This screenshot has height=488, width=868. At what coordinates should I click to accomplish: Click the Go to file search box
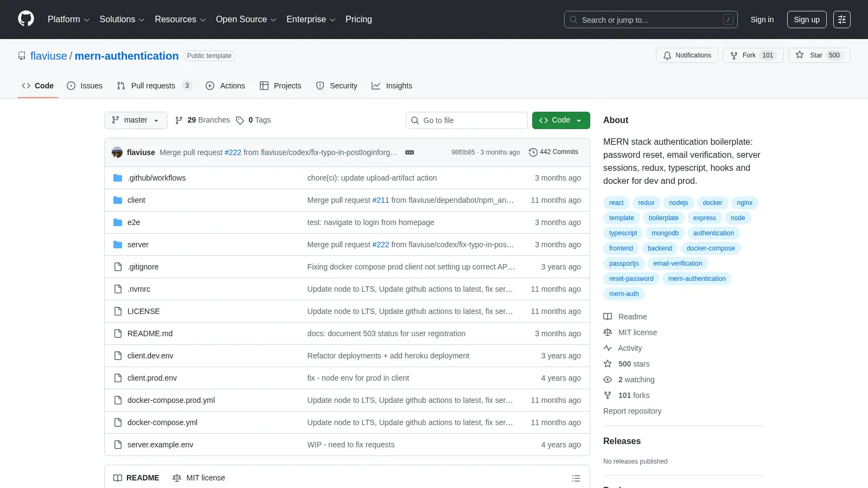click(x=467, y=120)
